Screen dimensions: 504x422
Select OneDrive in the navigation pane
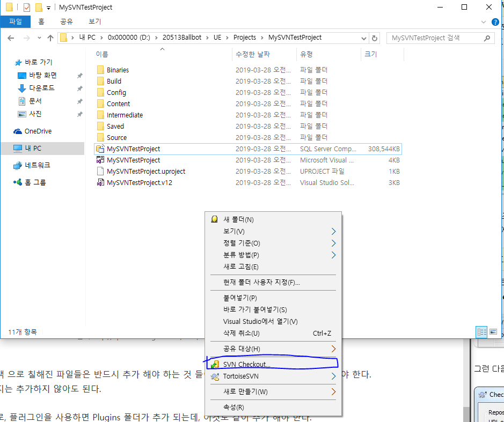click(38, 131)
